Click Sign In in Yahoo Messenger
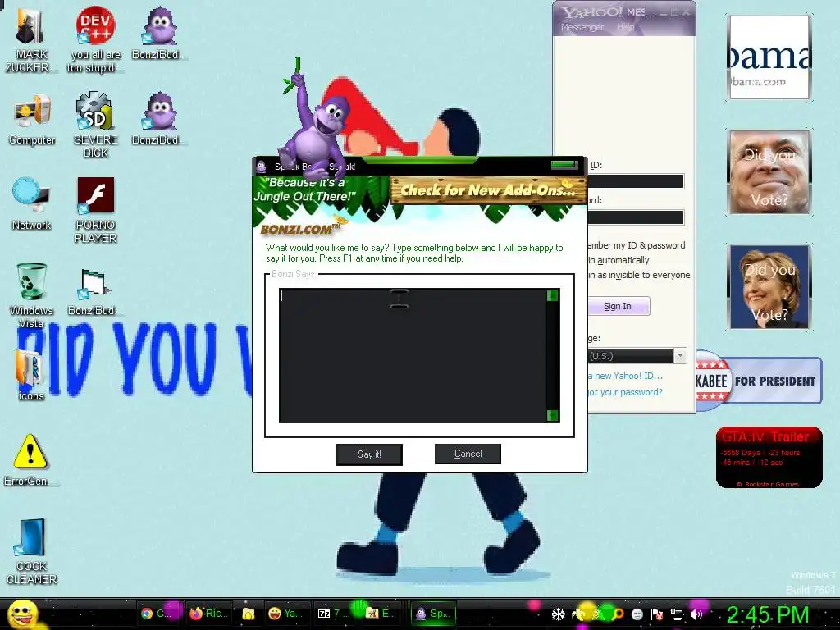Image resolution: width=840 pixels, height=630 pixels. point(619,307)
